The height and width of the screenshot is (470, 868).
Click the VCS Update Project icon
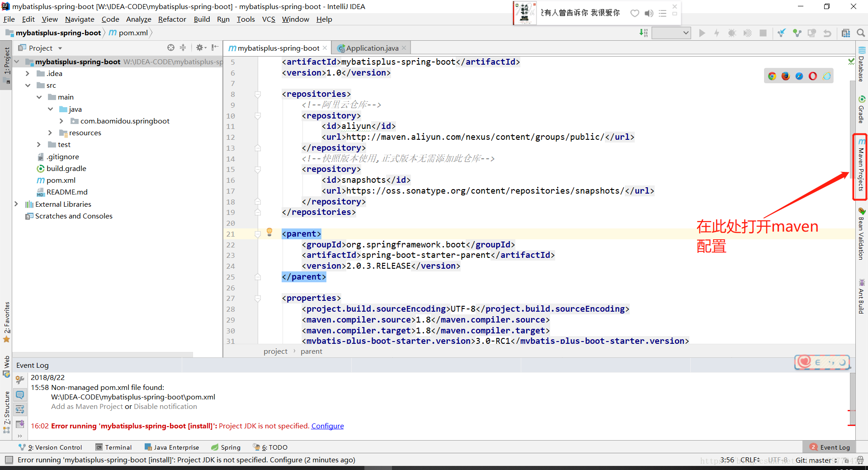(x=781, y=33)
